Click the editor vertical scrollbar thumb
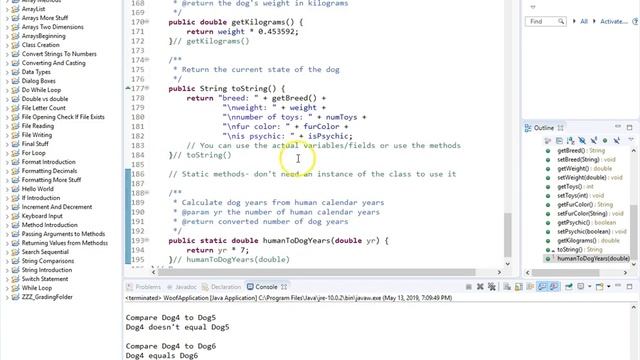This screenshot has width=640, height=360. pos(508,235)
